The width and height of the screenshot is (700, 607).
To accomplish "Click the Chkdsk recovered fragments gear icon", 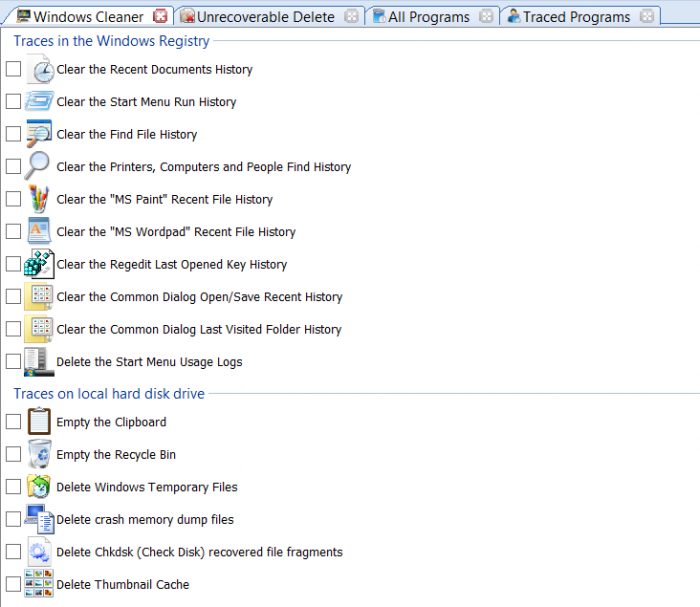I will (x=39, y=552).
